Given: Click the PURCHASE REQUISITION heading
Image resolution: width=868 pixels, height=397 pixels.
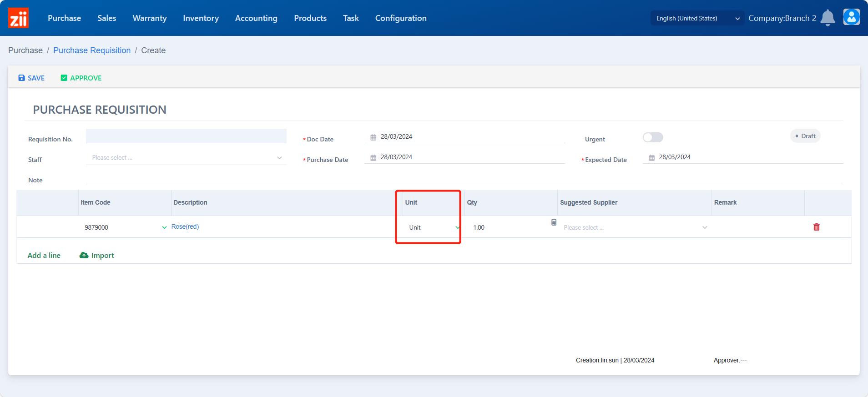Looking at the screenshot, I should (x=100, y=110).
